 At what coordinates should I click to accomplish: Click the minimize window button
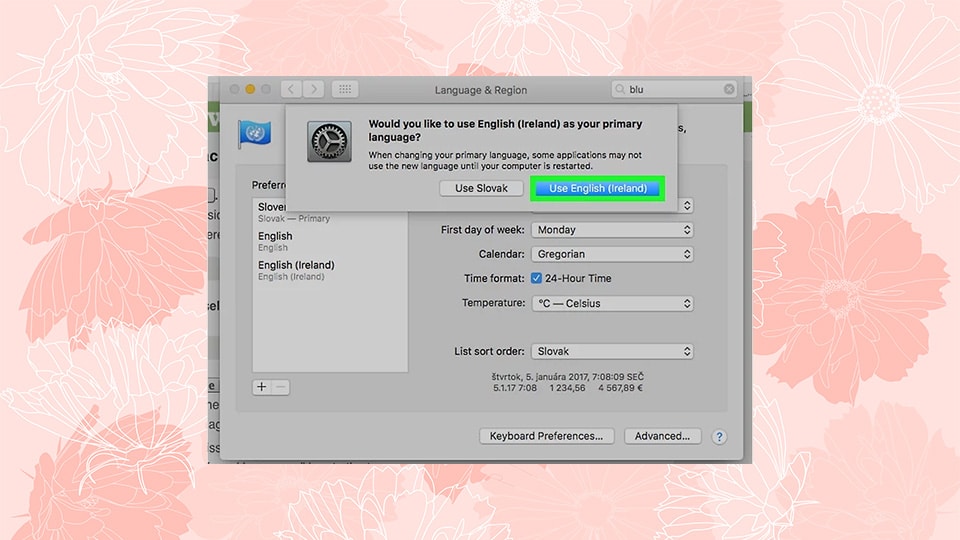250,89
